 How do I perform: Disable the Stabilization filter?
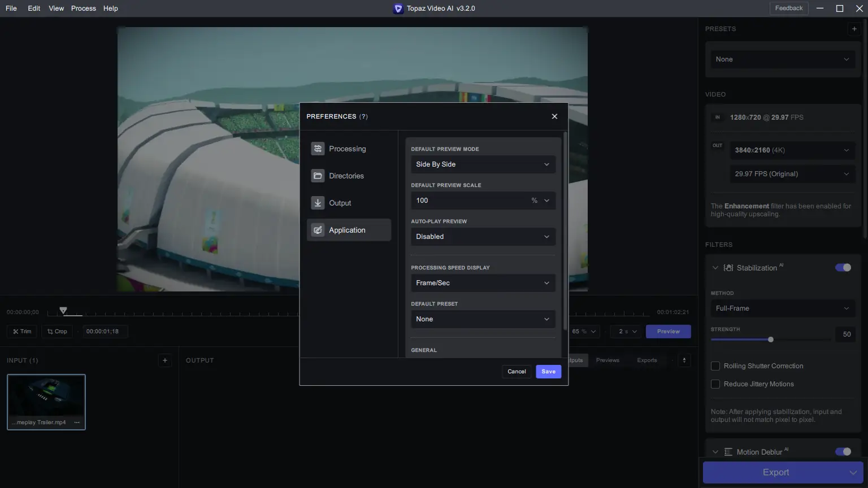843,267
